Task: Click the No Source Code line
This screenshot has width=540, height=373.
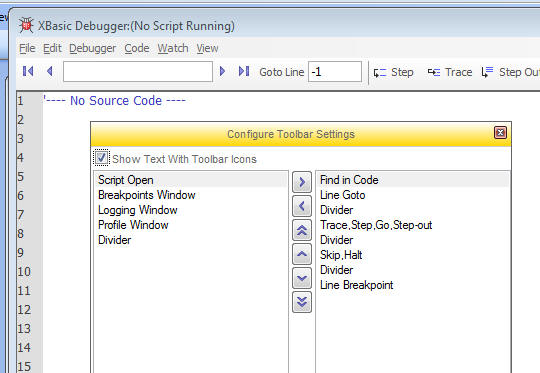Action: click(x=114, y=101)
